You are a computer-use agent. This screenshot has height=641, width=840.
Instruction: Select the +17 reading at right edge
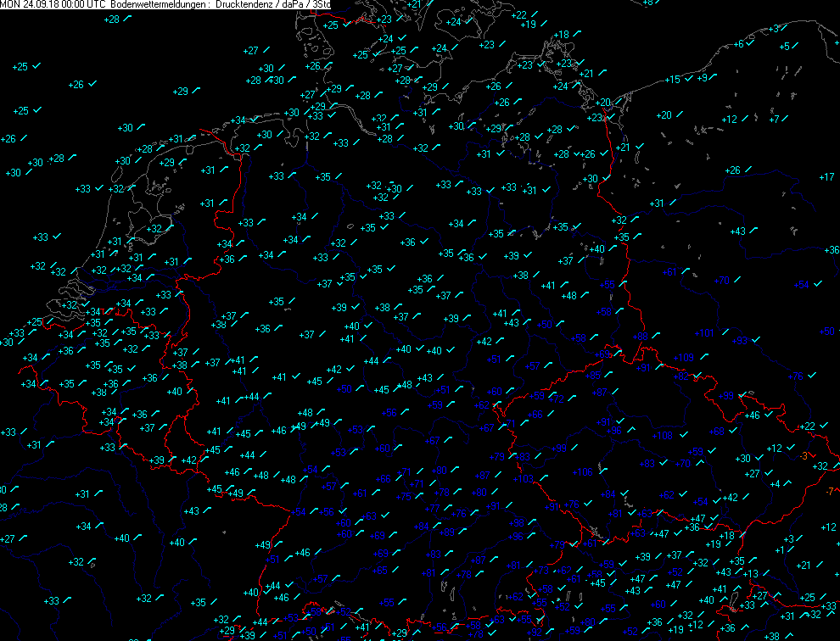coord(826,176)
